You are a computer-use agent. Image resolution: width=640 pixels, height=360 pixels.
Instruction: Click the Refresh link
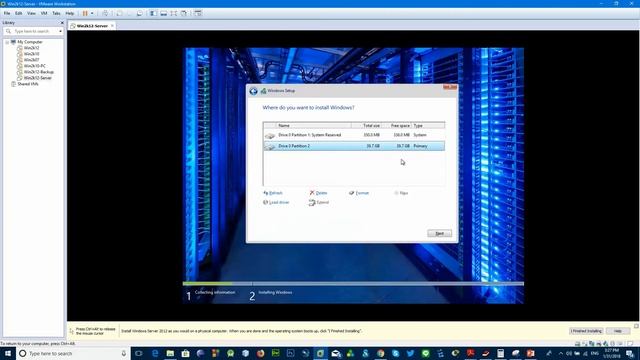(x=273, y=193)
